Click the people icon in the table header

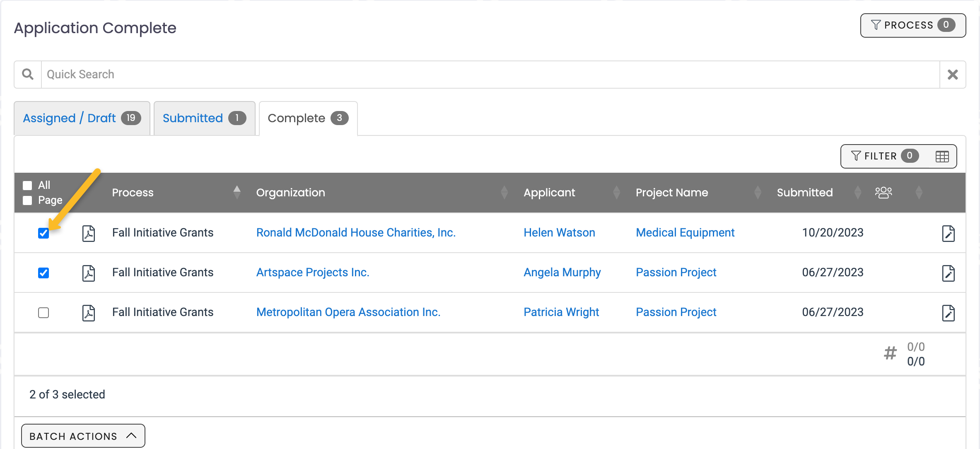coord(884,192)
